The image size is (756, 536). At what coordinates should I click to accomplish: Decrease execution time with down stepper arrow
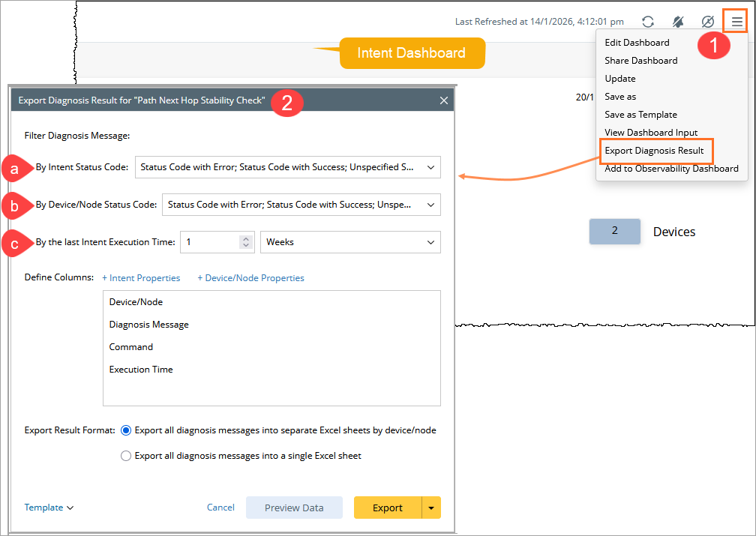(x=246, y=245)
